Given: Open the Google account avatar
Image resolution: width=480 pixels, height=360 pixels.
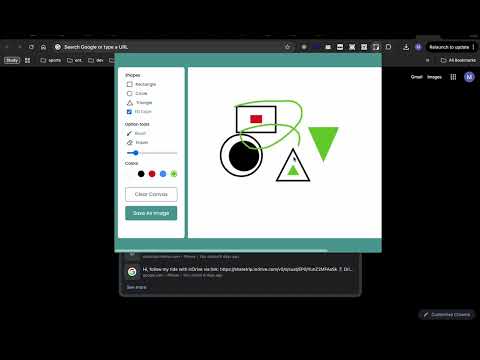Looking at the screenshot, I should tap(469, 77).
